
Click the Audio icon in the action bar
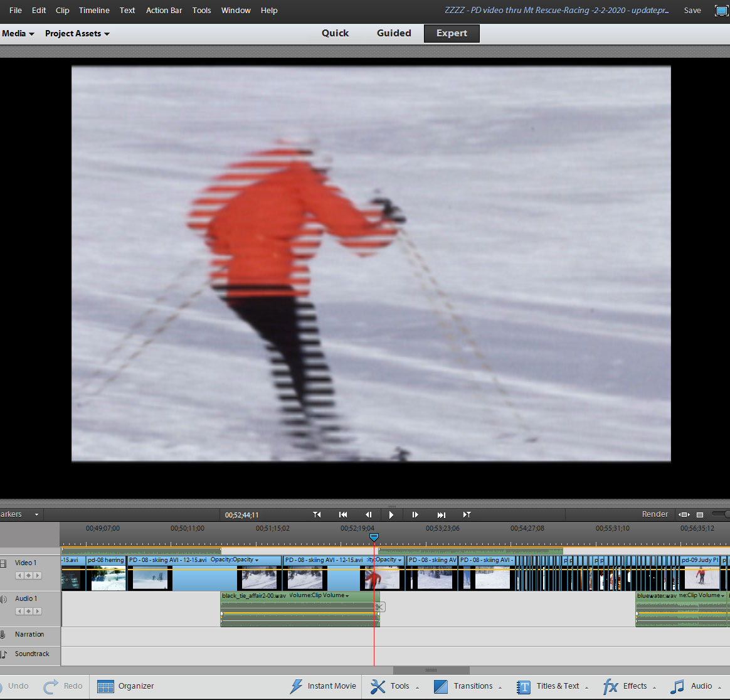tap(678, 686)
